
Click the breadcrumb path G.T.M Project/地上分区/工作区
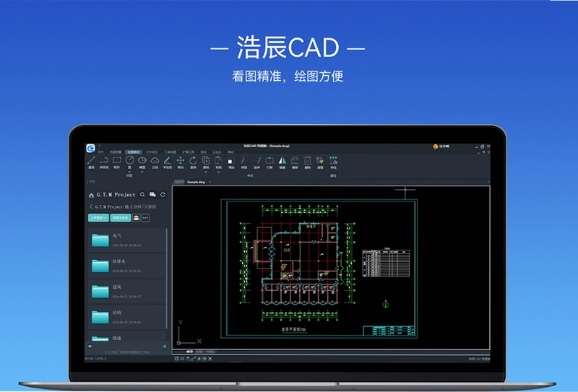point(125,206)
